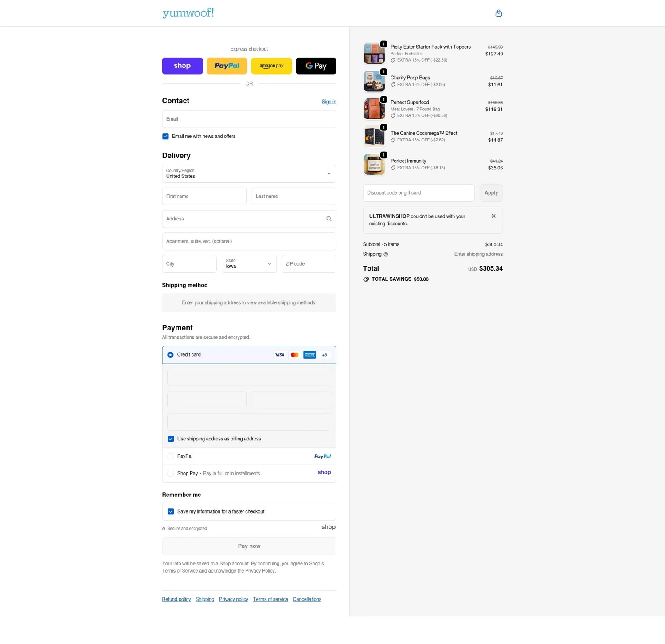Focus the Email input field
The width and height of the screenshot is (665, 644).
[249, 119]
